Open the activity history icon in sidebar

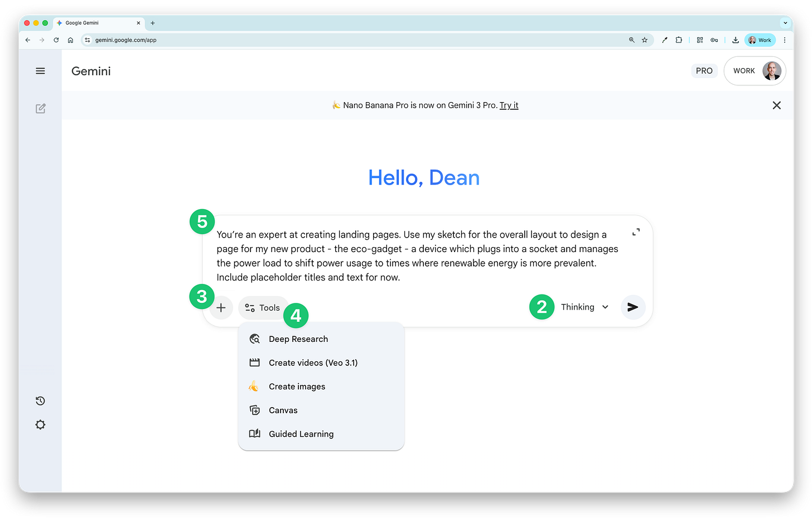pyautogui.click(x=40, y=401)
